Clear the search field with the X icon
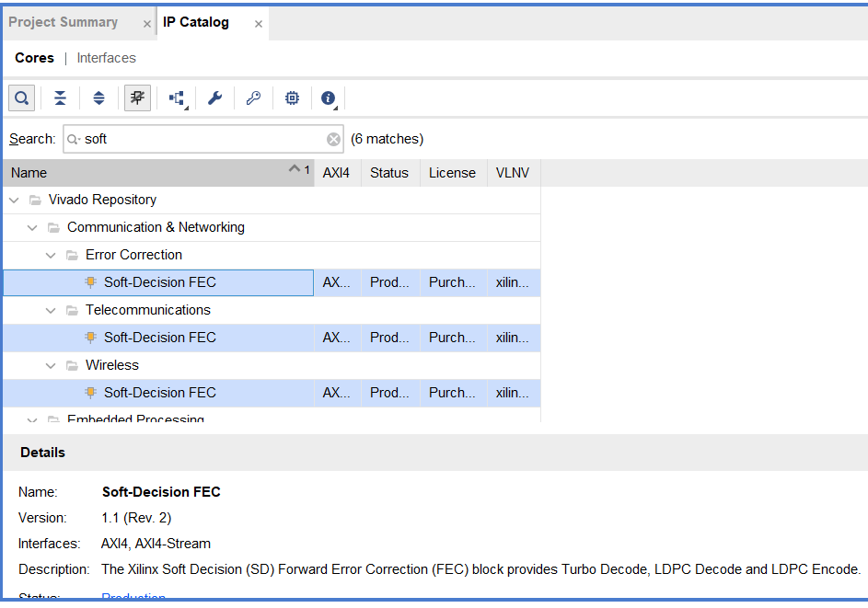Image resolution: width=868 pixels, height=608 pixels. pos(333,140)
